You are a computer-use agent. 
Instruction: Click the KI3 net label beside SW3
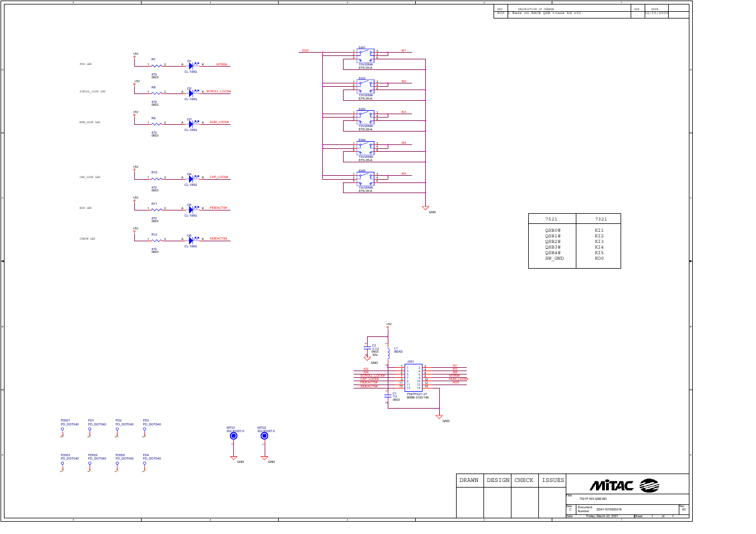tap(404, 112)
